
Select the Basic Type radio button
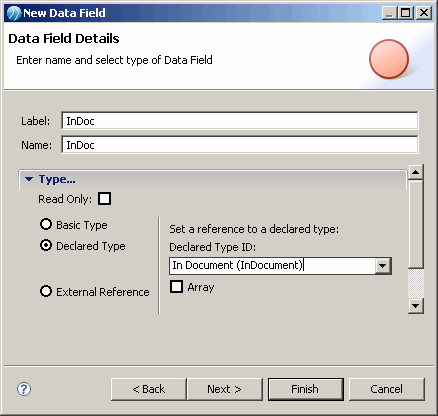tap(46, 224)
